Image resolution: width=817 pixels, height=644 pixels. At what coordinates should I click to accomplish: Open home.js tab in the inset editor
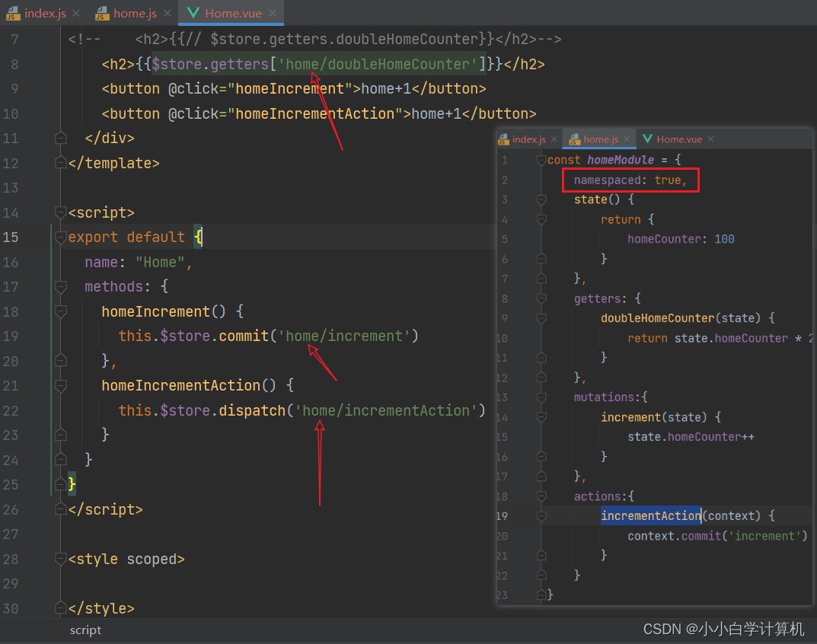(x=600, y=139)
